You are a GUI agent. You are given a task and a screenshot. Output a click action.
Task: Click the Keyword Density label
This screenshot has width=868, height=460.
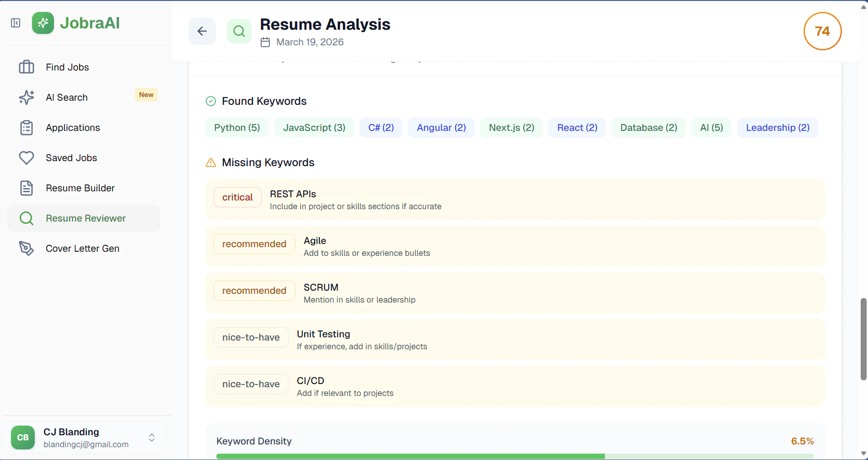254,441
